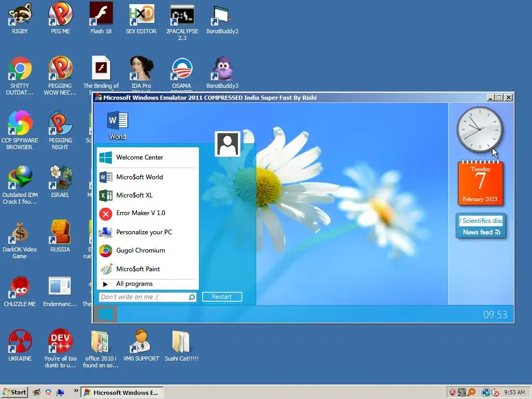Open the Chrome shortcut on desktop
Viewport: 532px width, 399px height.
point(20,75)
